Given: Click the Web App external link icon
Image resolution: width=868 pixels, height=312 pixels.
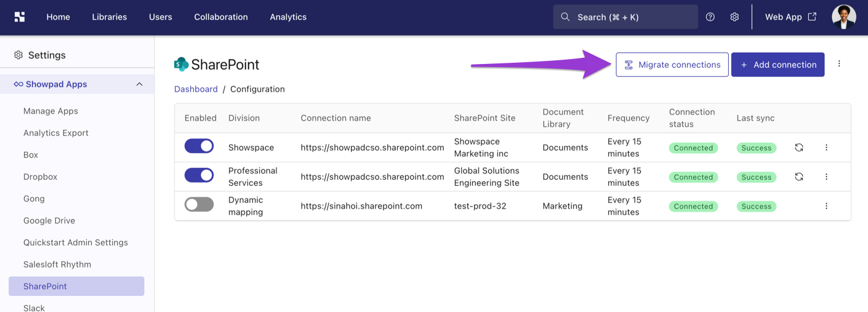Looking at the screenshot, I should tap(812, 17).
